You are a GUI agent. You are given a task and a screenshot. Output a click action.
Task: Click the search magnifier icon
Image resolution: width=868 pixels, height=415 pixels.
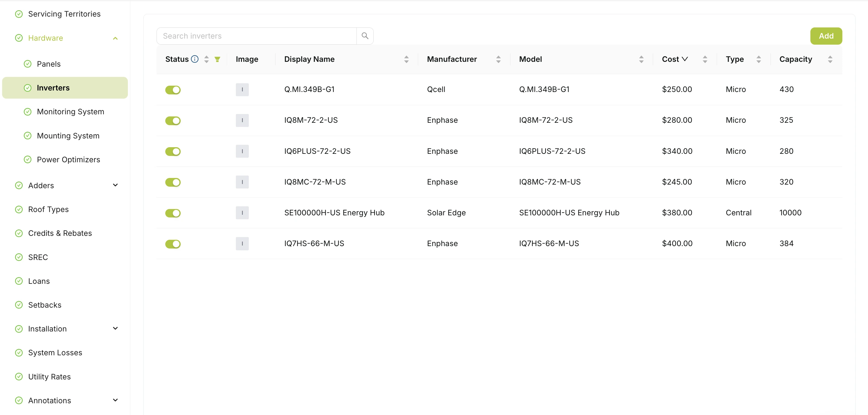click(x=365, y=36)
